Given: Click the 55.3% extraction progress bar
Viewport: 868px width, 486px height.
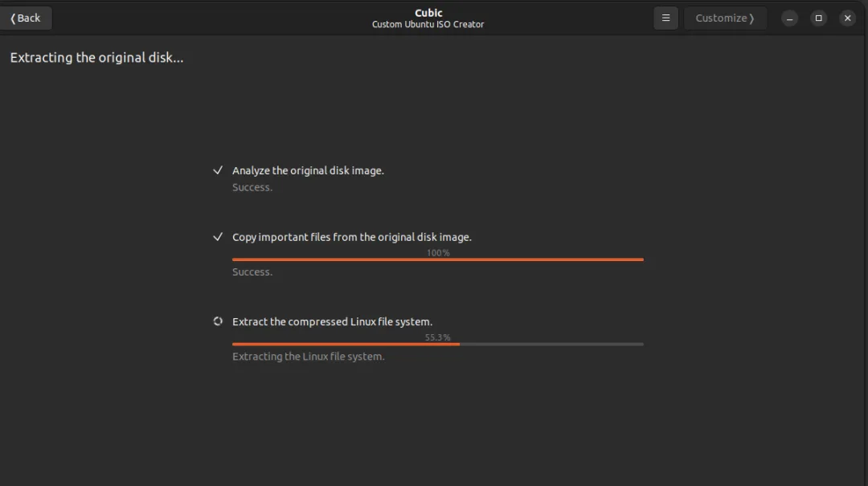Looking at the screenshot, I should (x=438, y=344).
